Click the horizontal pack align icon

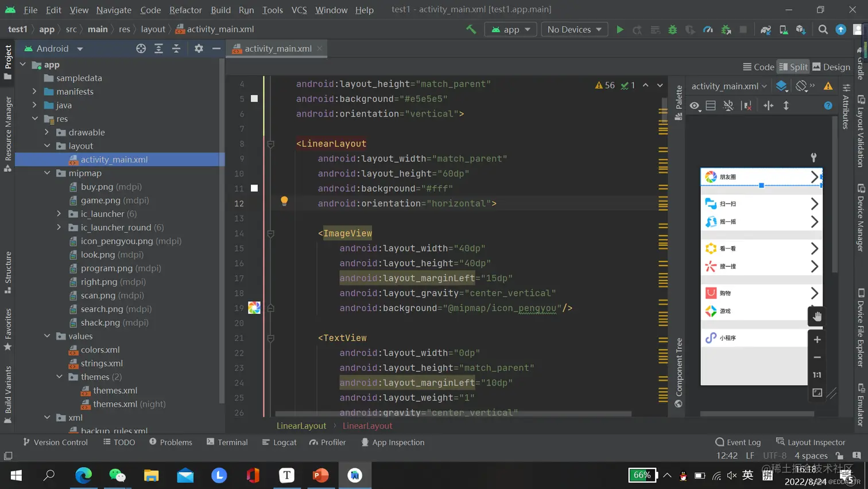pyautogui.click(x=768, y=106)
